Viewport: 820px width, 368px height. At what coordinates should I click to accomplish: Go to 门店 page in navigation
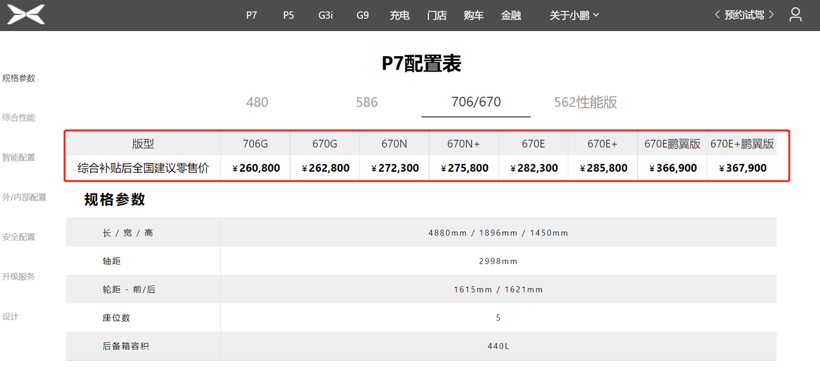click(x=437, y=15)
